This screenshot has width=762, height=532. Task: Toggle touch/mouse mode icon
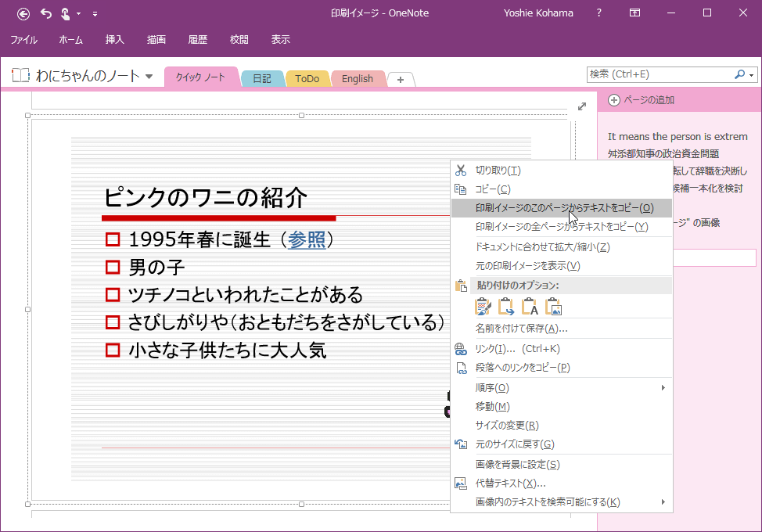click(65, 13)
